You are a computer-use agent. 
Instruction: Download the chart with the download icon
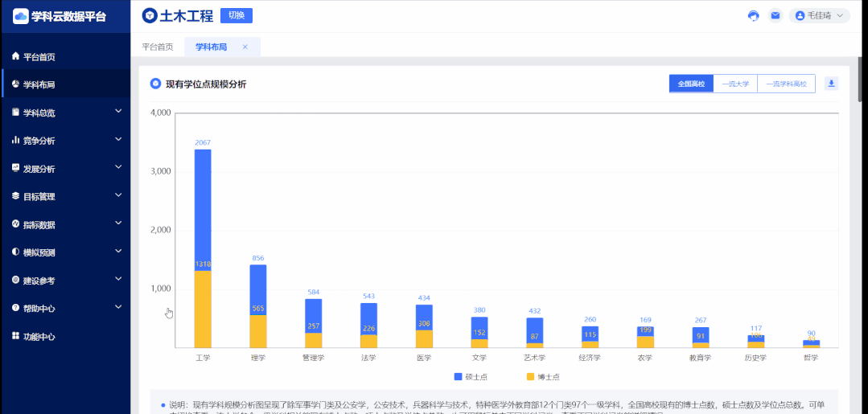[x=832, y=84]
